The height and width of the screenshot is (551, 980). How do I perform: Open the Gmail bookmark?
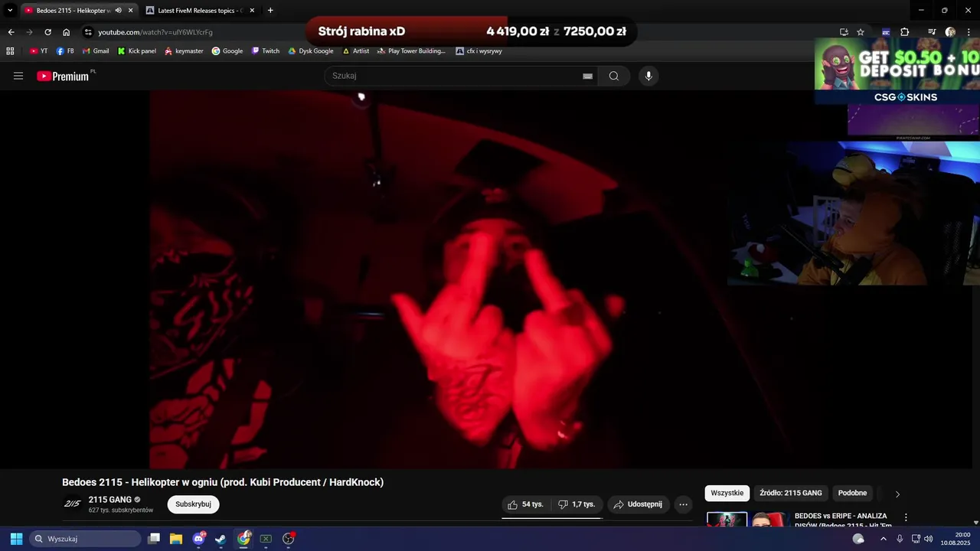pyautogui.click(x=96, y=51)
